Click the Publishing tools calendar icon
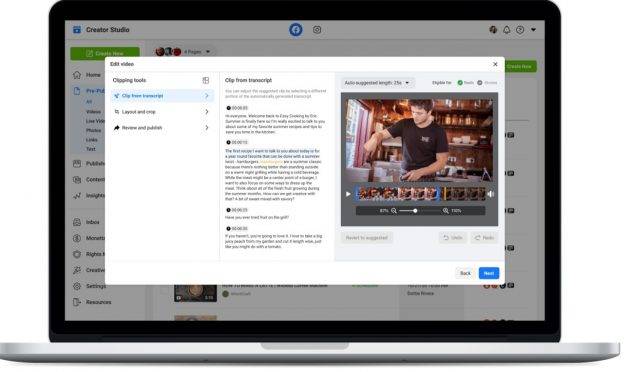Image resolution: width=640 pixels, height=372 pixels. coord(77,164)
